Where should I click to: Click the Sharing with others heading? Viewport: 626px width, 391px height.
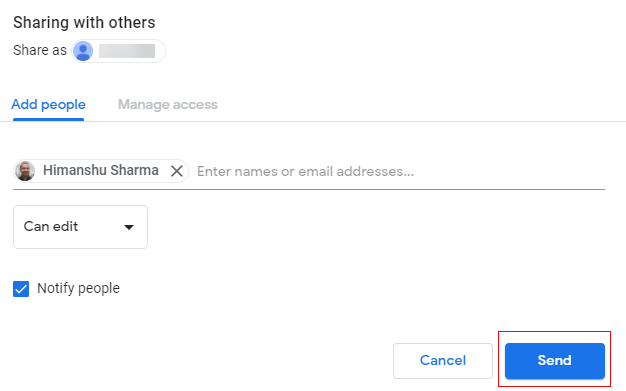coord(84,23)
